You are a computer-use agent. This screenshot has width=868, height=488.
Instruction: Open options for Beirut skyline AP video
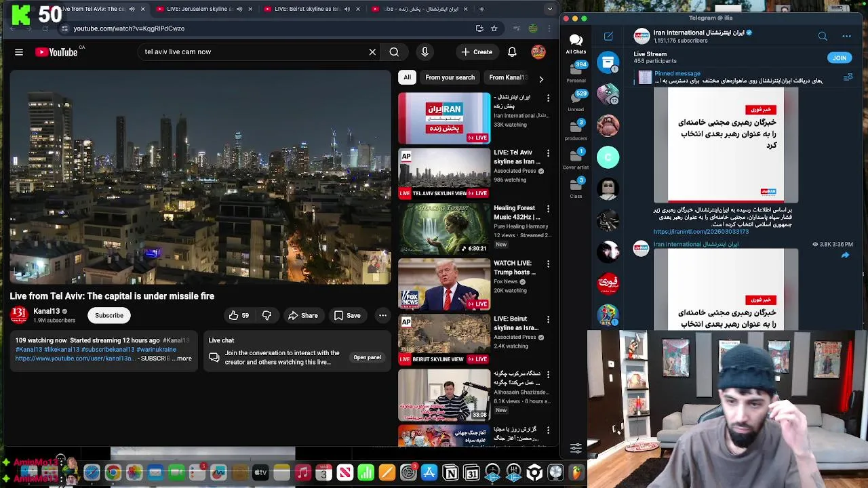click(548, 319)
